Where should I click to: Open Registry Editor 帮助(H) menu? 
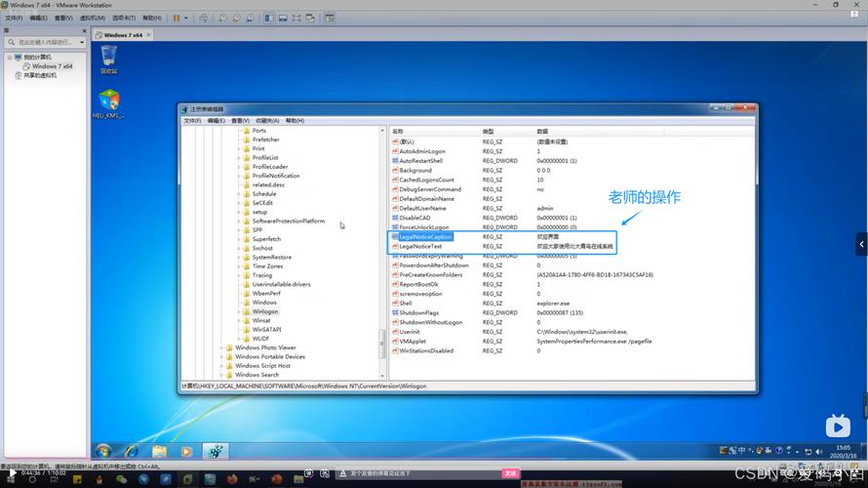(x=295, y=121)
